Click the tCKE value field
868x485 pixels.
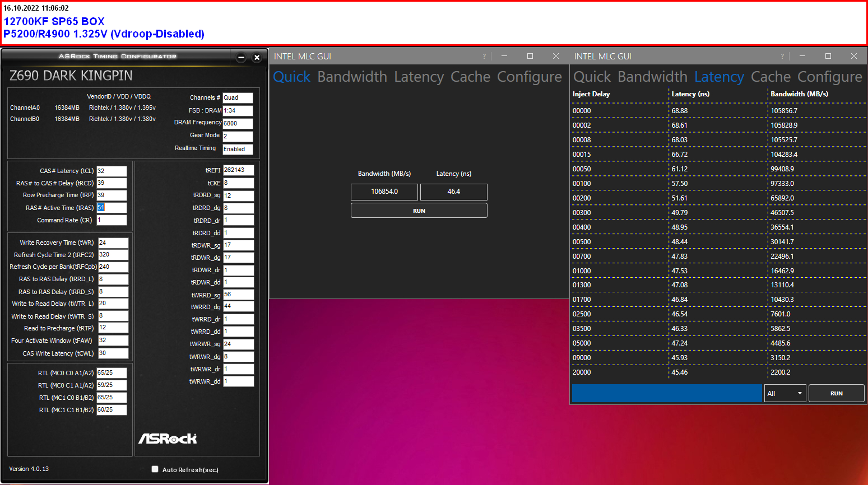coord(238,183)
